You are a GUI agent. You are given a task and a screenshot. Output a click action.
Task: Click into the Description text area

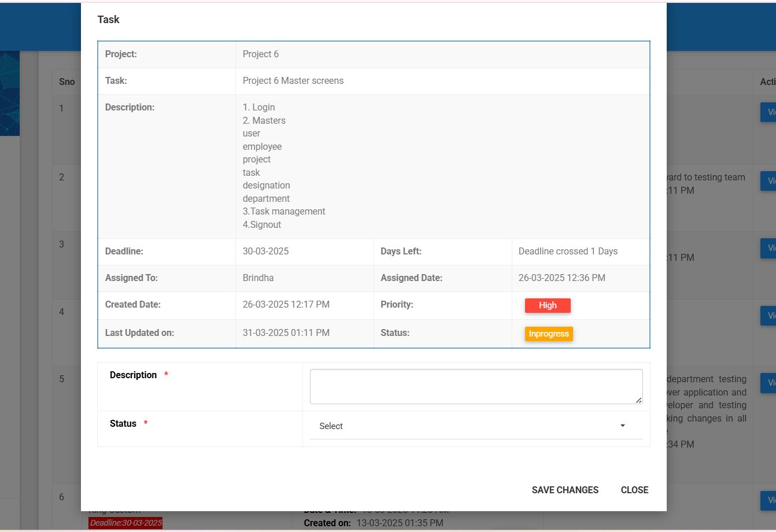(x=476, y=386)
